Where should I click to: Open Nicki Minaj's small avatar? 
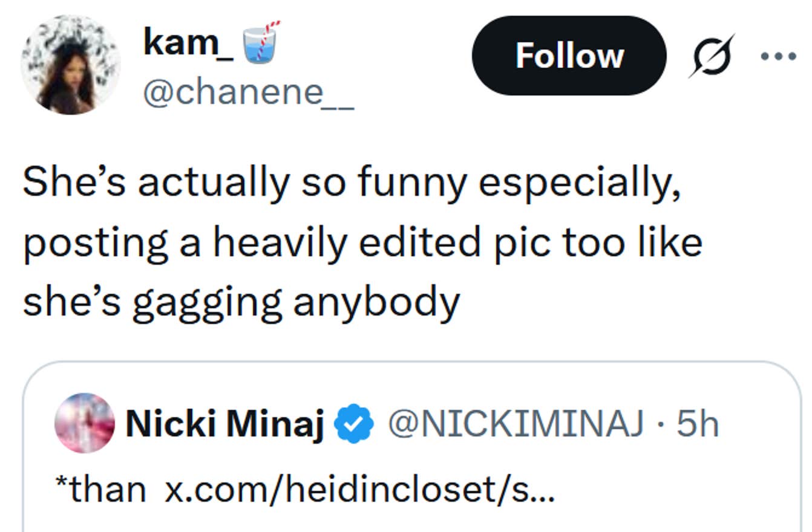tap(85, 423)
